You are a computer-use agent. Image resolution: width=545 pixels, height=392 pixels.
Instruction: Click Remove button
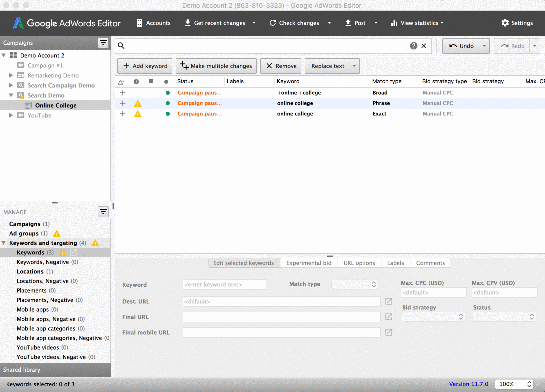[x=281, y=66]
